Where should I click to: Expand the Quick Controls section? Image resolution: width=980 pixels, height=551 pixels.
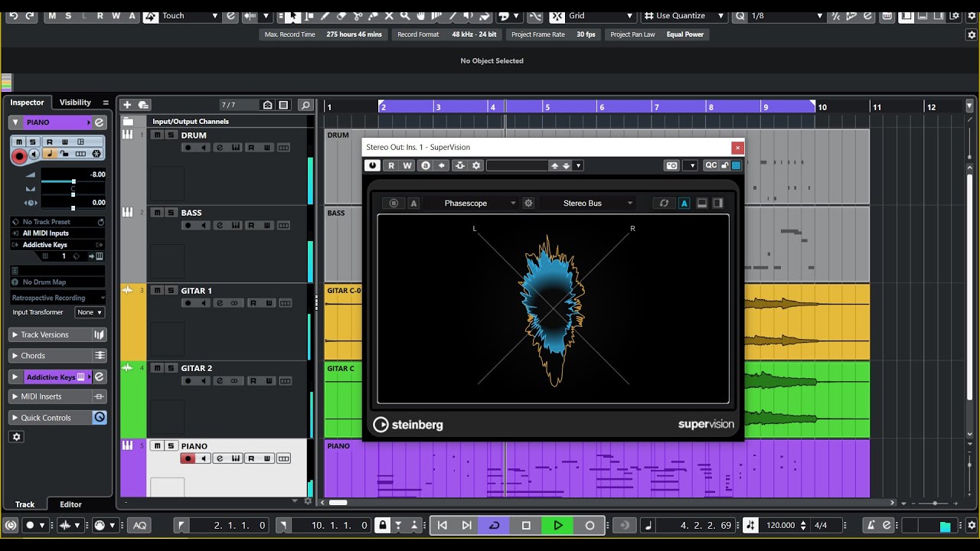(51, 418)
